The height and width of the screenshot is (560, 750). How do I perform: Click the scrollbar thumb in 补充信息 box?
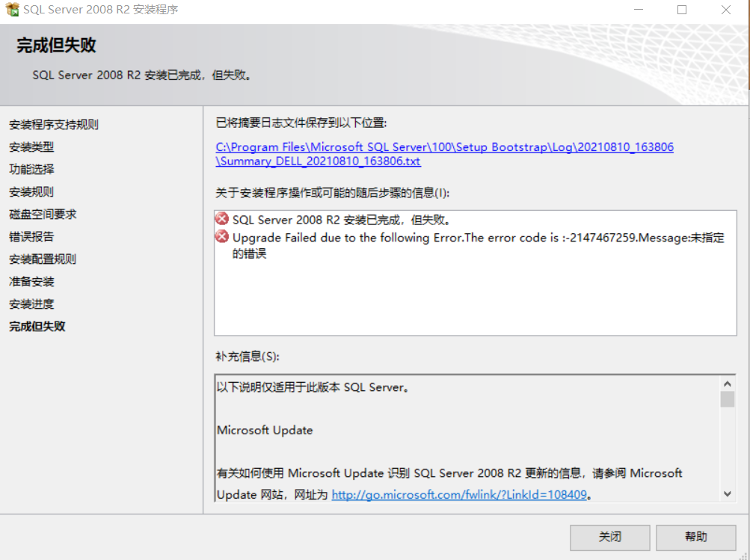pos(727,399)
